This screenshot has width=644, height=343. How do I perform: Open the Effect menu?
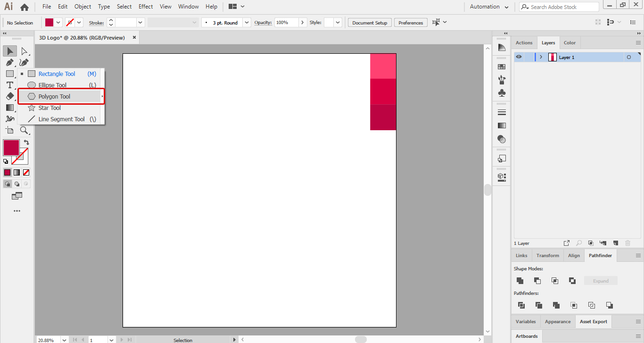(146, 7)
